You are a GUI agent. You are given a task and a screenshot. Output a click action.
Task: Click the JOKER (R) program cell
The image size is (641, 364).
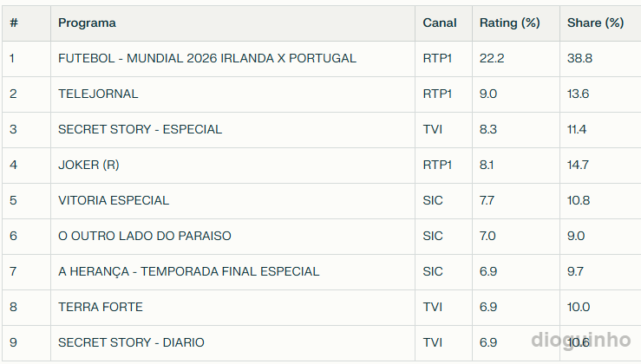(88, 165)
